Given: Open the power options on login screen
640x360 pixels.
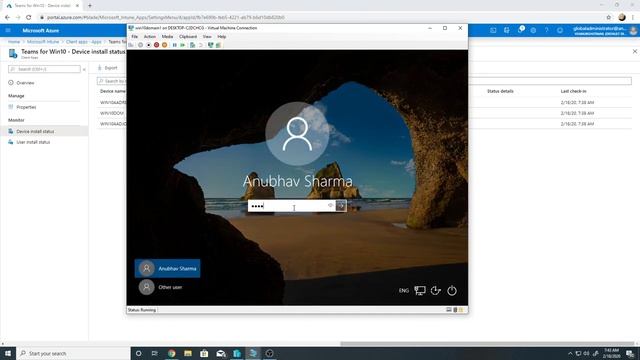Looking at the screenshot, I should 451,290.
